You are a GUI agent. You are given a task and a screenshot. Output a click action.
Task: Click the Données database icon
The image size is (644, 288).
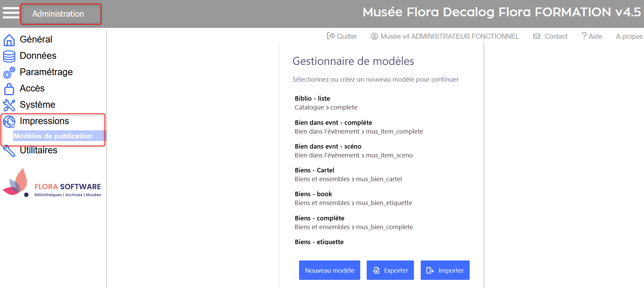[x=9, y=56]
